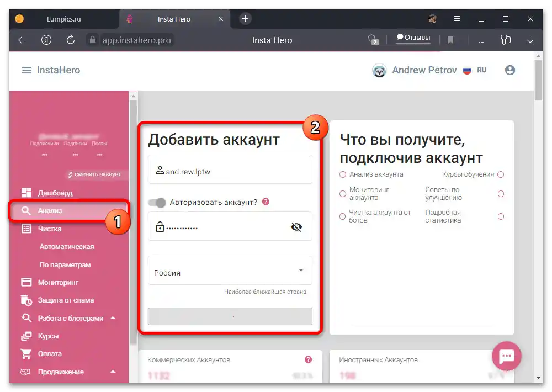Select the Анализ аккаунта radio option
The image size is (552, 392).
pos(343,173)
